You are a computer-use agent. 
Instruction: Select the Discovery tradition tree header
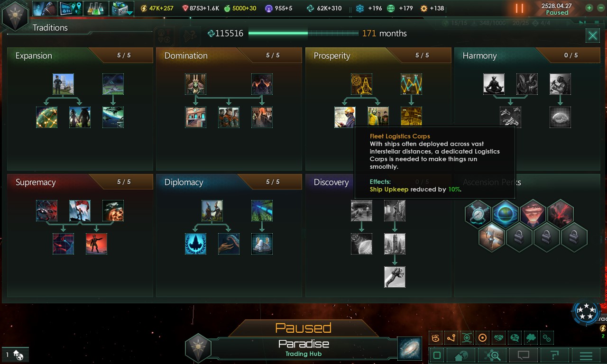[x=331, y=182]
